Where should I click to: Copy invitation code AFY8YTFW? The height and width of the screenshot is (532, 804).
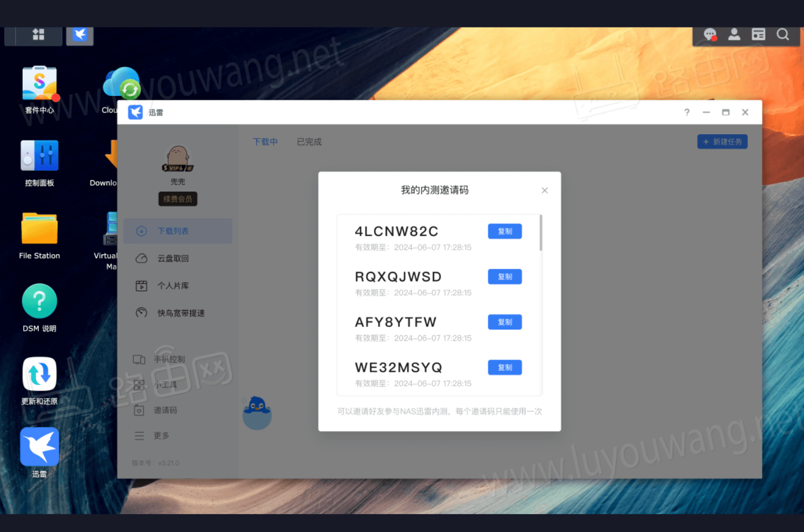(505, 322)
